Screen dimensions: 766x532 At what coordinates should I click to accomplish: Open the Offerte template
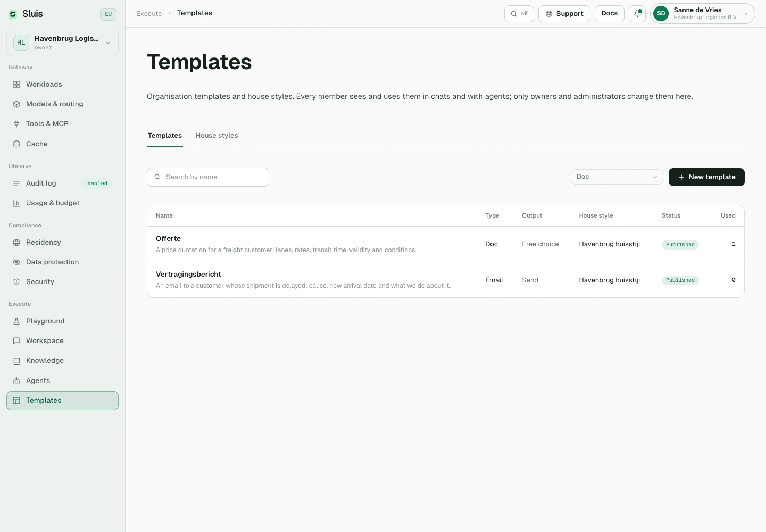click(x=446, y=244)
